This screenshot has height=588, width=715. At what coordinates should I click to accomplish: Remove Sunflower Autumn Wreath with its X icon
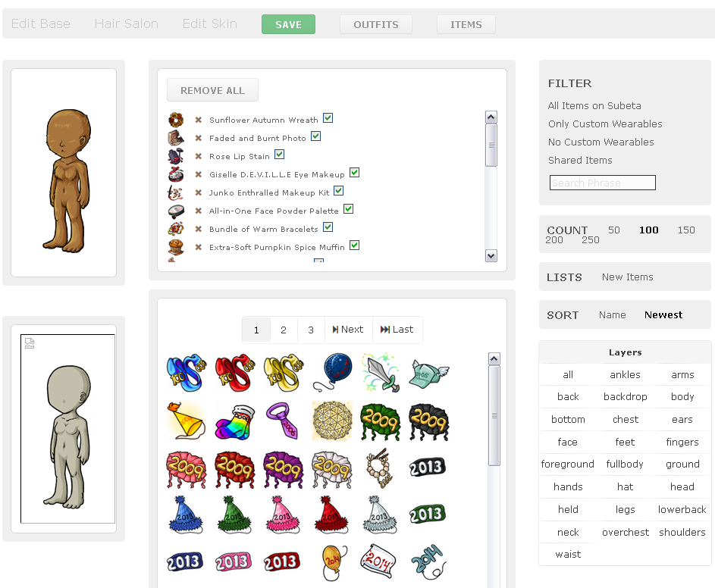point(198,120)
